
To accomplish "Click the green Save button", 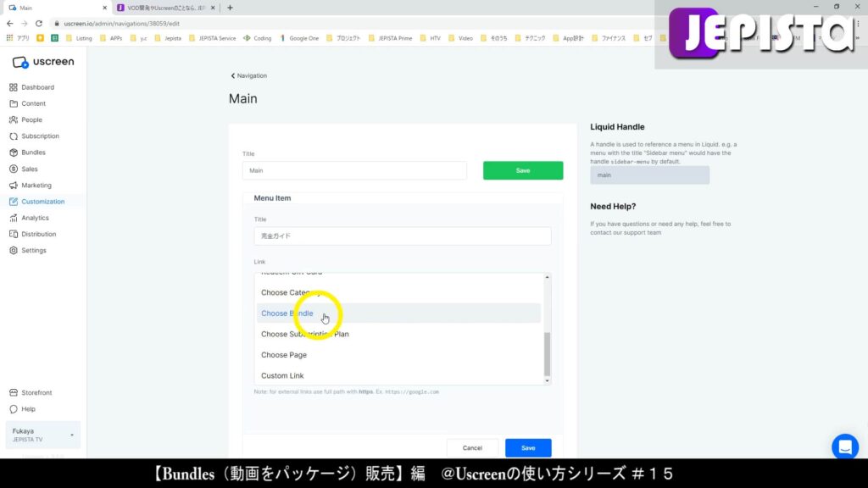I will coord(523,170).
